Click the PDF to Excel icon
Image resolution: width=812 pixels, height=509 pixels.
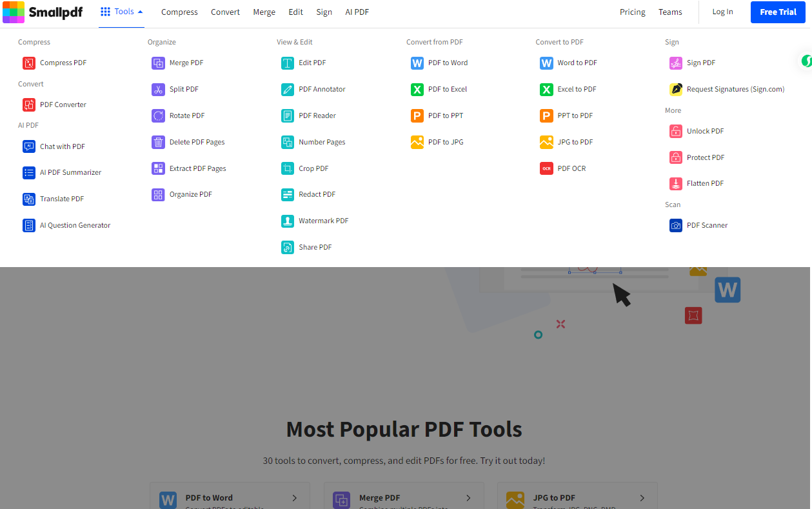[x=417, y=89]
